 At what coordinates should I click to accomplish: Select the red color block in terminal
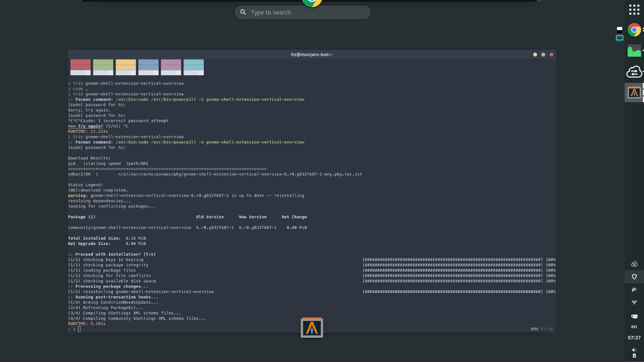[x=80, y=67]
